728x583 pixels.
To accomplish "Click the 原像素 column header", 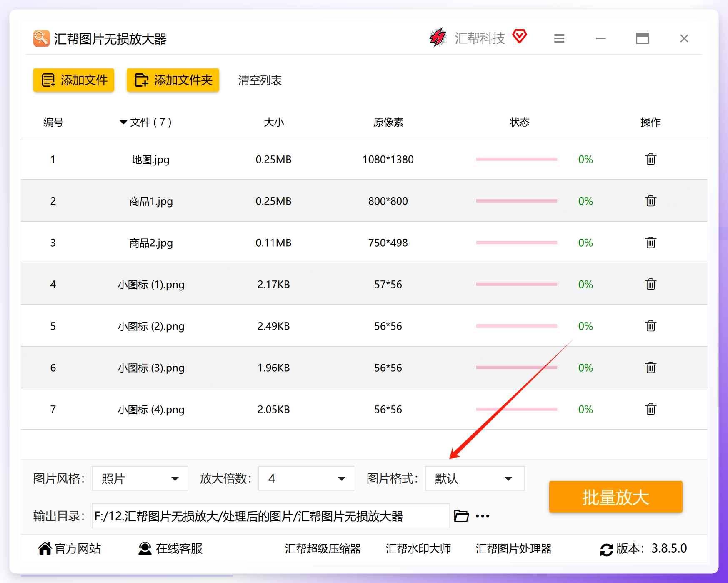I will 388,122.
